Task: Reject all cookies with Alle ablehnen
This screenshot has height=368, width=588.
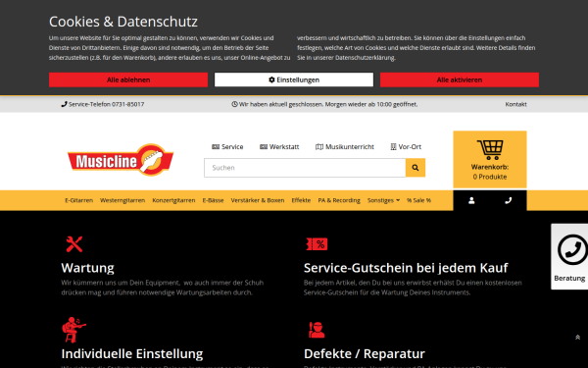Action: (x=128, y=79)
